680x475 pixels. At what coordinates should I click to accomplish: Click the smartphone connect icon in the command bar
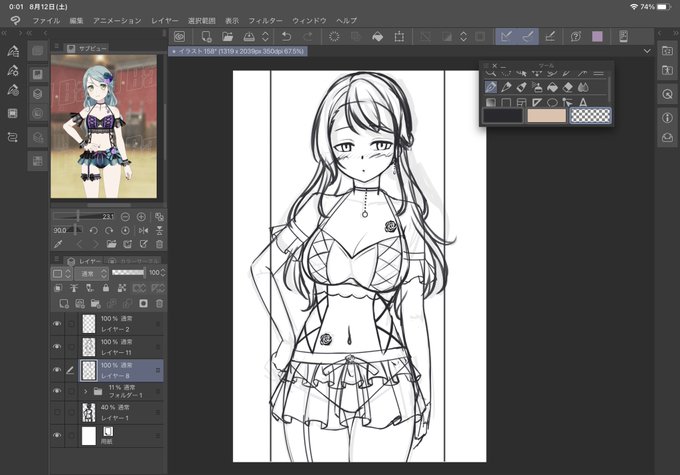coord(623,36)
